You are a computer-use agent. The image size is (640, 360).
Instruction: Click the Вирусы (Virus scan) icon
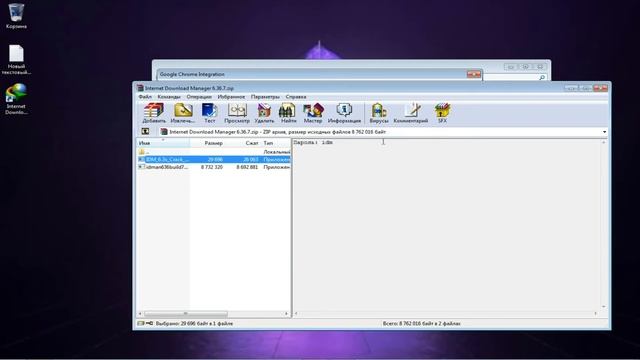(x=379, y=113)
